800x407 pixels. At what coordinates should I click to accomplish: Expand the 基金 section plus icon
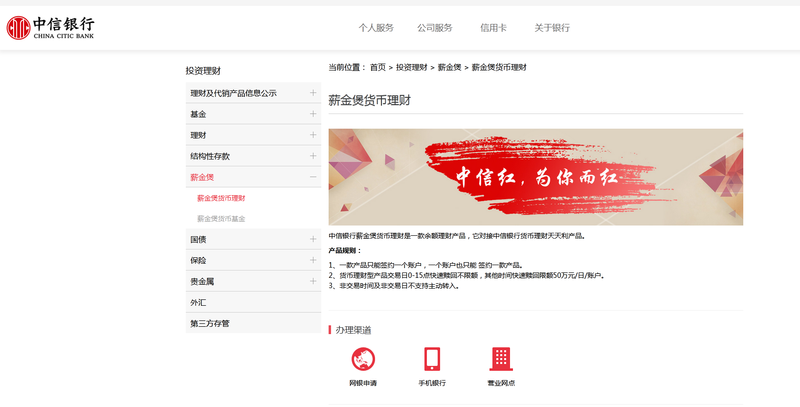point(313,114)
